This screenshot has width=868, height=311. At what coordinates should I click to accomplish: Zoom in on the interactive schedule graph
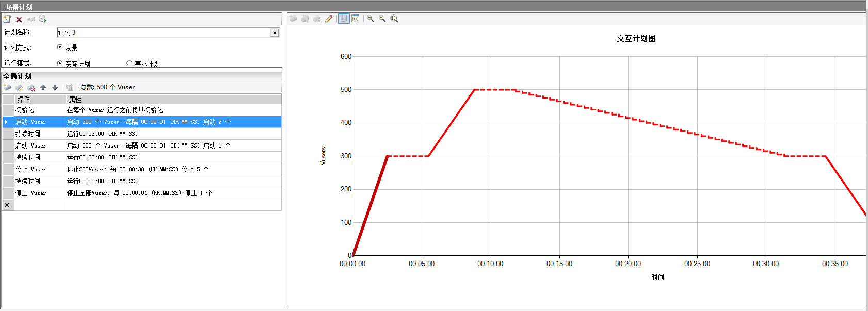371,19
